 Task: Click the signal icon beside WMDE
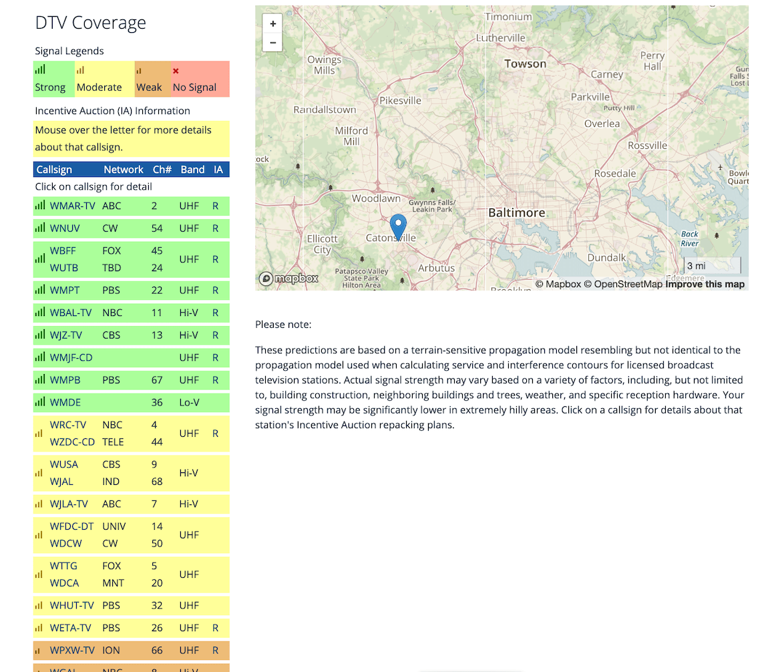40,401
